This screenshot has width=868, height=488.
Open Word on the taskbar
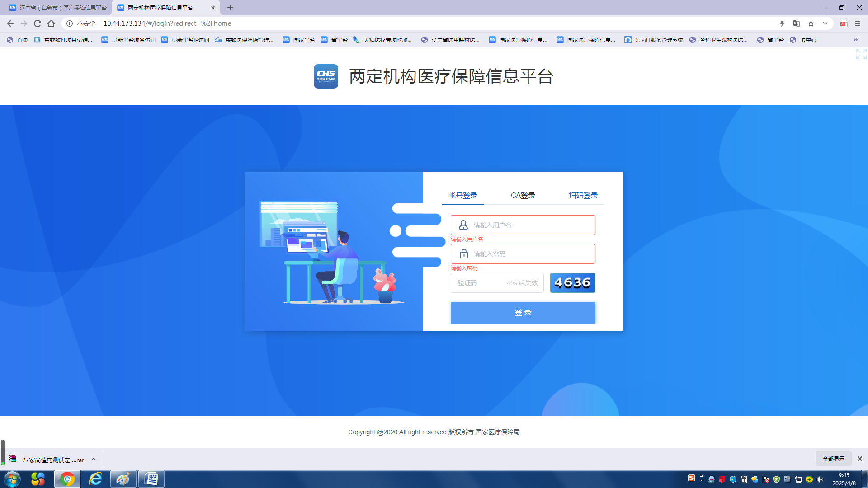[151, 479]
